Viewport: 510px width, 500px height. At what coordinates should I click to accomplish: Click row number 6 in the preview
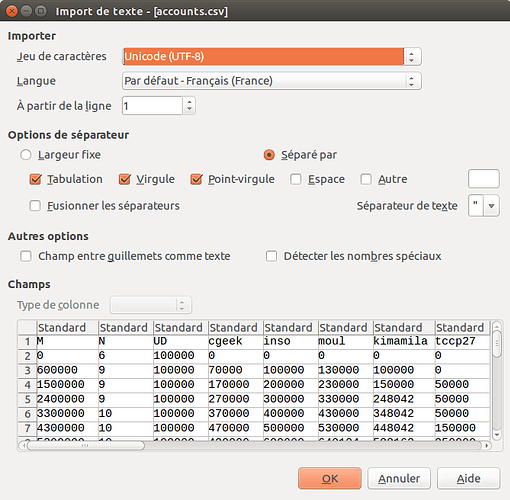[27, 414]
